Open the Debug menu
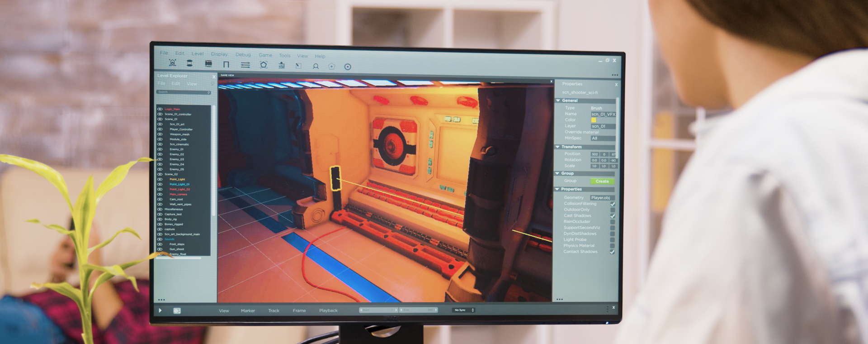The width and height of the screenshot is (868, 344). click(x=243, y=55)
